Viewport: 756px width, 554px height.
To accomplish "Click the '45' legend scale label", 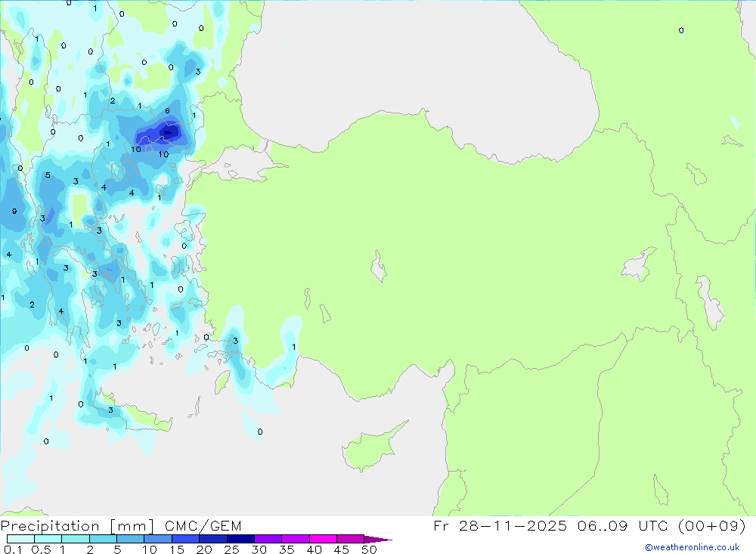I will 342,549.
